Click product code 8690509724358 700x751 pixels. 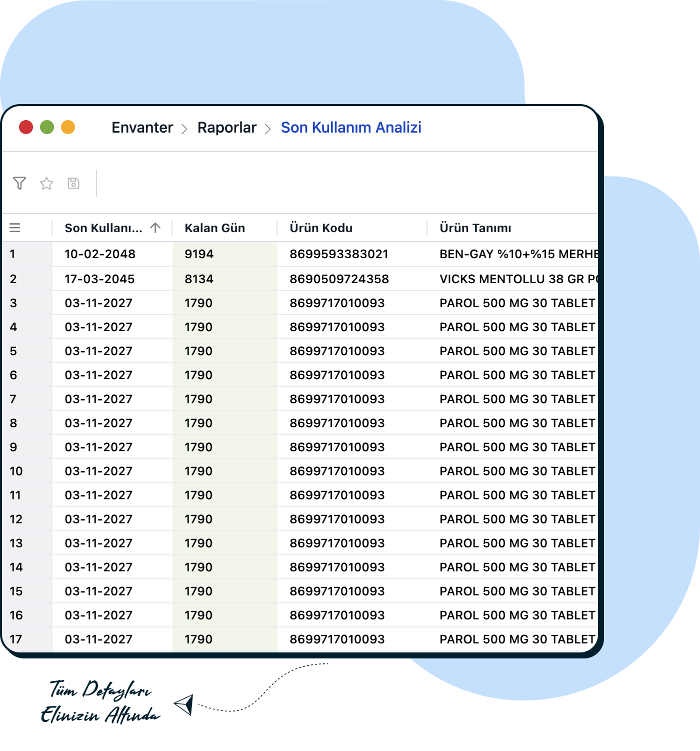339,279
